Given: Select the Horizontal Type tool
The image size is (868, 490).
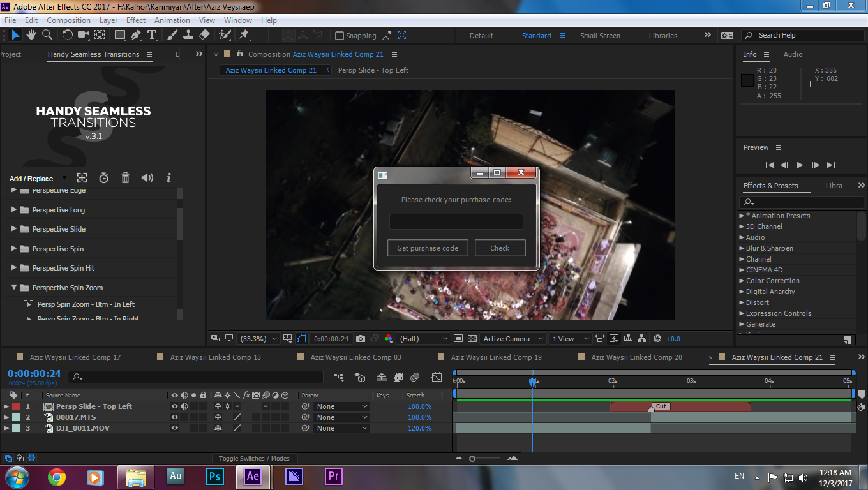Looking at the screenshot, I should click(152, 35).
